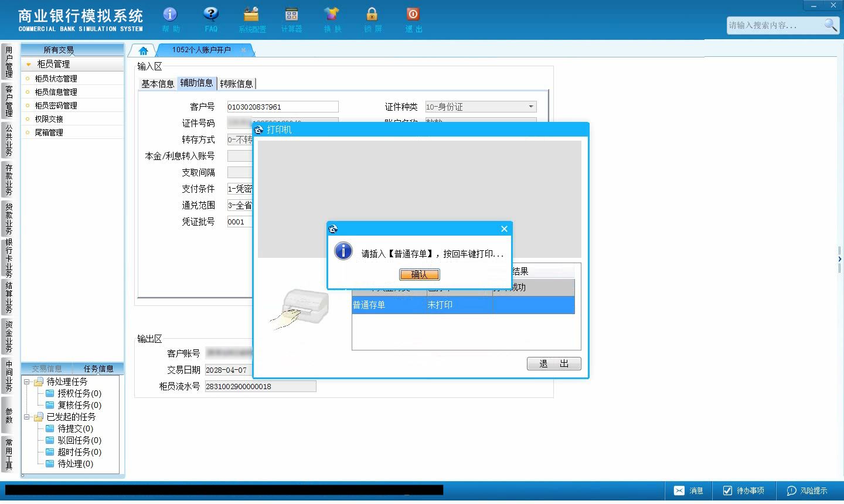Screen dimensions: 844x504
Task: Open the 用户管理 side tab
Action: [x=8, y=62]
